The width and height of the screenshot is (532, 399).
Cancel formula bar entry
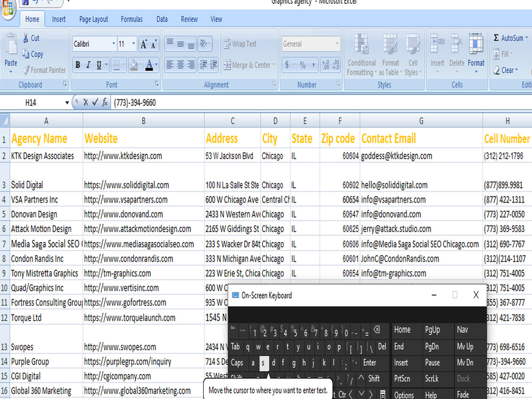tap(86, 102)
